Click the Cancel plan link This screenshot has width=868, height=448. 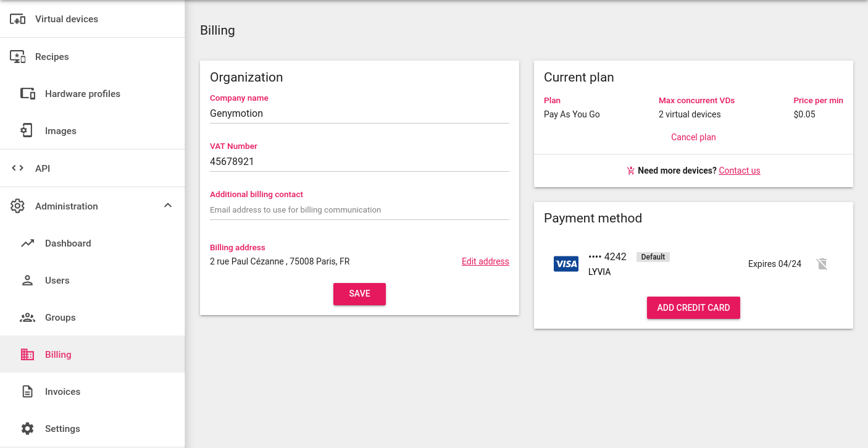(x=693, y=137)
